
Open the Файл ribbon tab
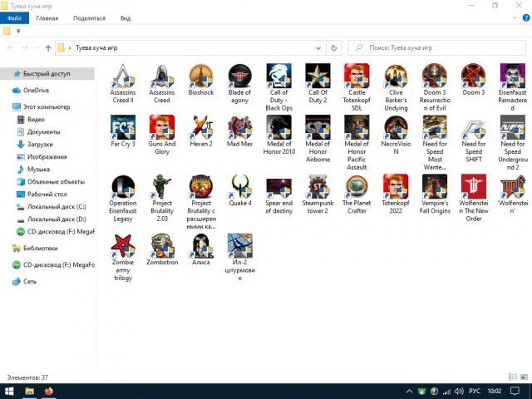click(14, 18)
